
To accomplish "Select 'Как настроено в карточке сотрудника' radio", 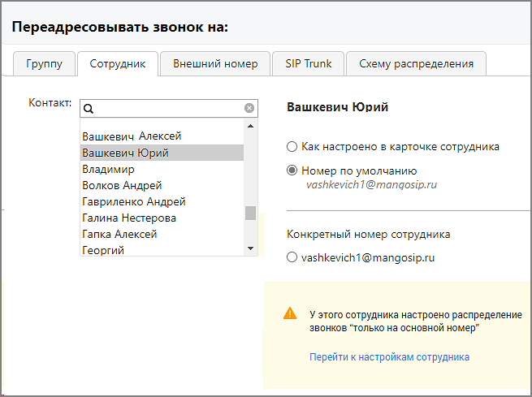I will click(x=292, y=147).
